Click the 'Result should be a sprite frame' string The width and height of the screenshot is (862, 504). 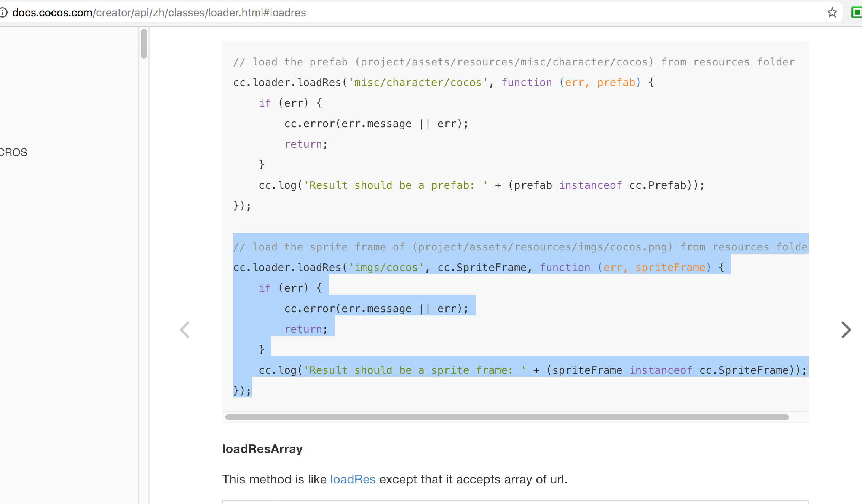pyautogui.click(x=415, y=370)
